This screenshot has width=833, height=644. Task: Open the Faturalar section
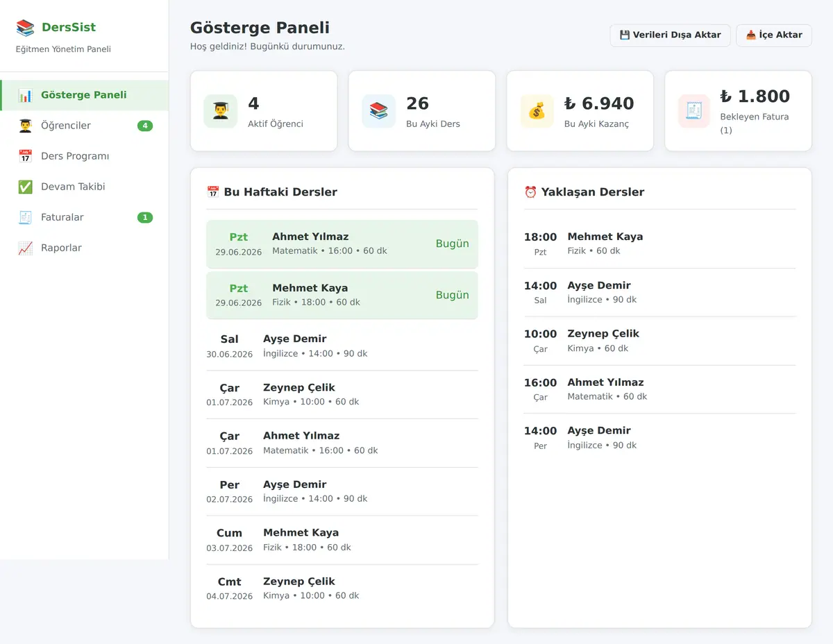pos(85,217)
